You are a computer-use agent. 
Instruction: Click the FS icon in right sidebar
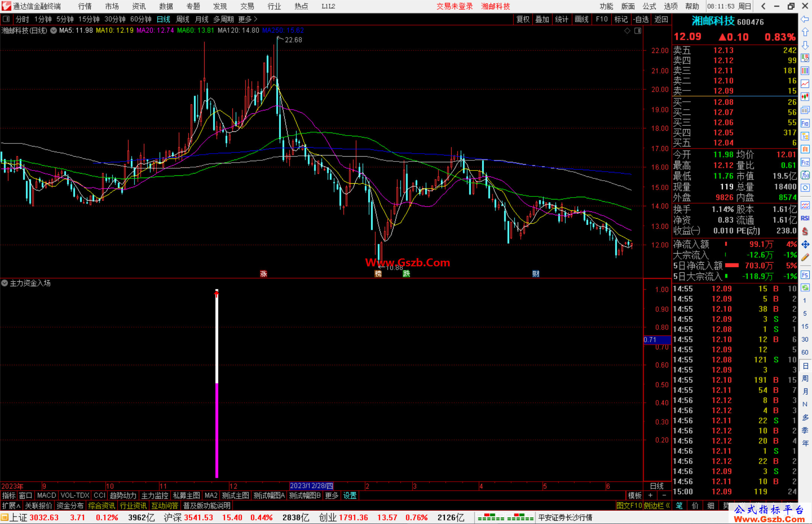(x=805, y=275)
